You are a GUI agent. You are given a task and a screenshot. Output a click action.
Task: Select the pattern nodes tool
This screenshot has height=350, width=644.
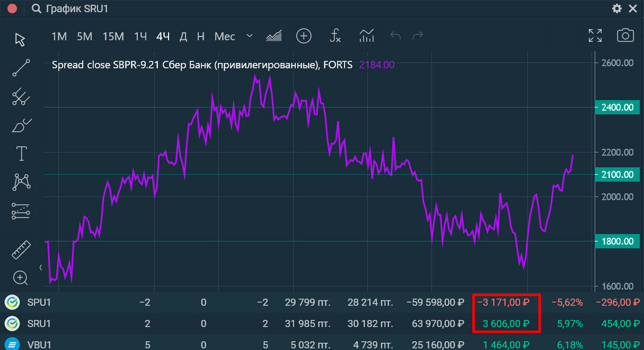[21, 182]
